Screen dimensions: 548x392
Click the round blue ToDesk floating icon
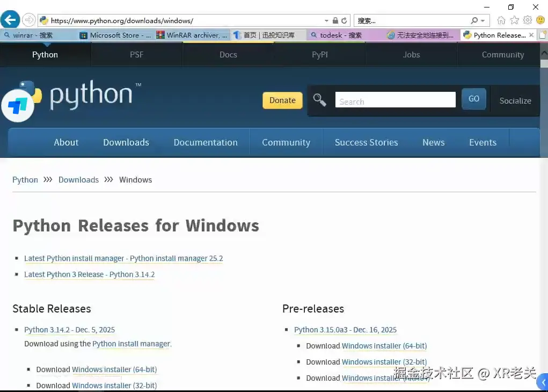click(18, 106)
